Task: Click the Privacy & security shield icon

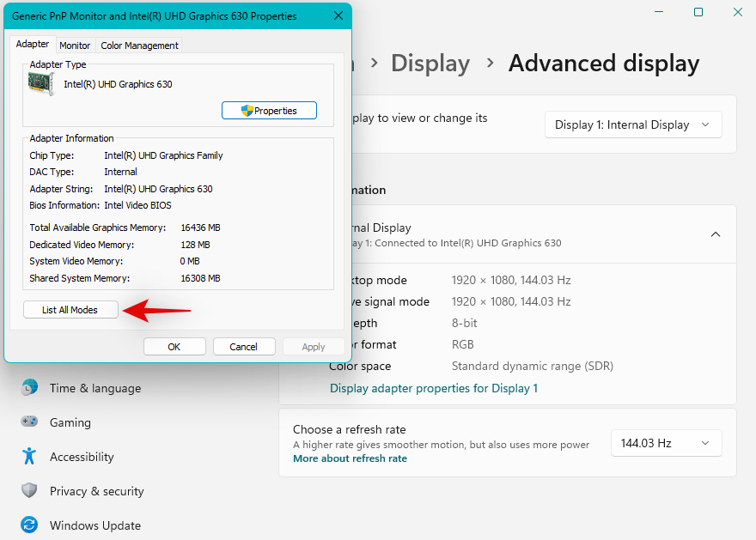Action: coord(29,491)
